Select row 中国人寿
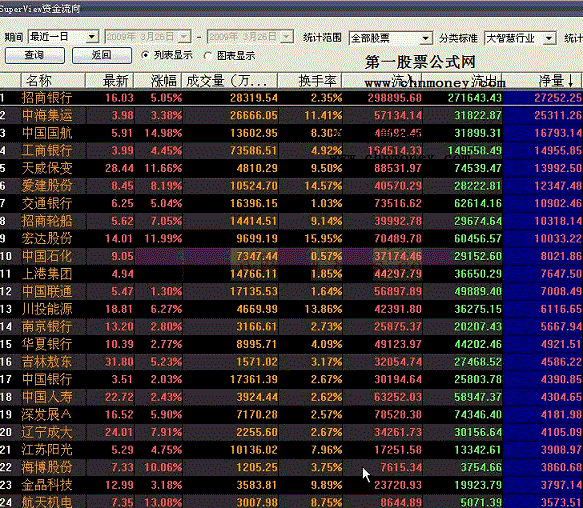Viewport: 583px width, 508px height. [x=292, y=397]
